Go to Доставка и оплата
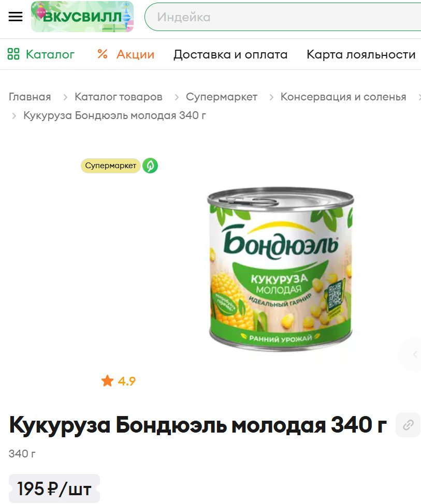The height and width of the screenshot is (504, 421). 230,54
